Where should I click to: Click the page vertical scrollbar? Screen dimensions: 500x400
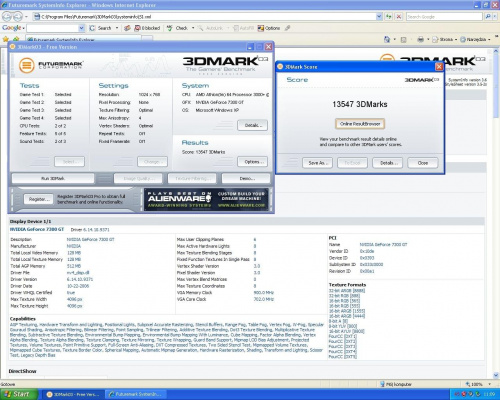(496, 213)
